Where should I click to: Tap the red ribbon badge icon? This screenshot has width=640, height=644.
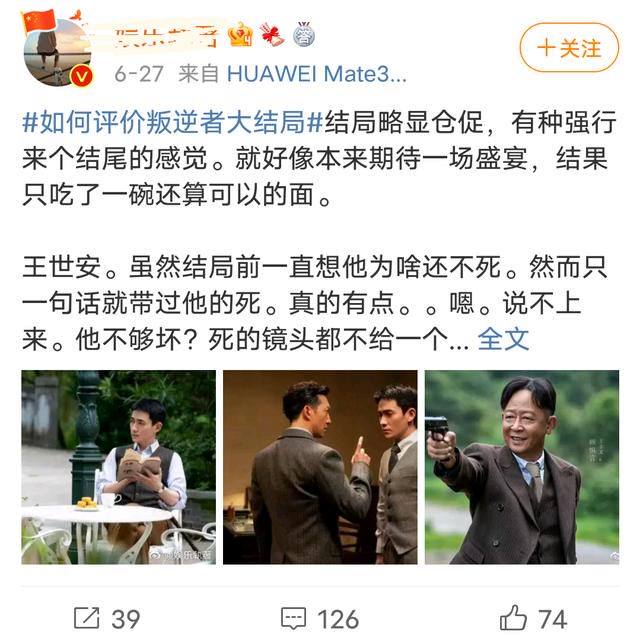pyautogui.click(x=272, y=35)
